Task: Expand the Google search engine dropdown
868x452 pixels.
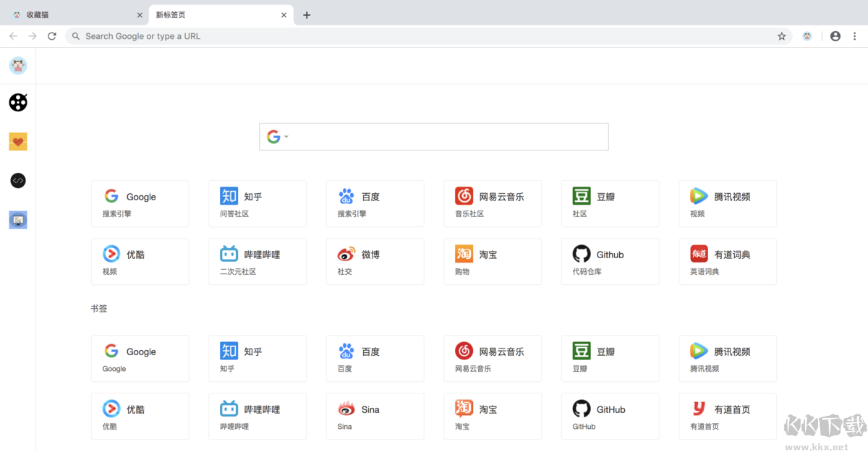Action: tap(276, 137)
